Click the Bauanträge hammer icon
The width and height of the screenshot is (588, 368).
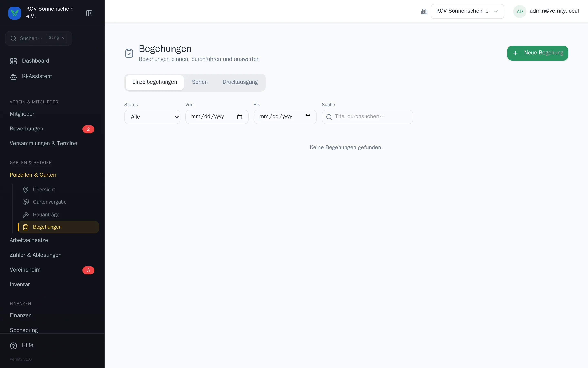pos(26,215)
